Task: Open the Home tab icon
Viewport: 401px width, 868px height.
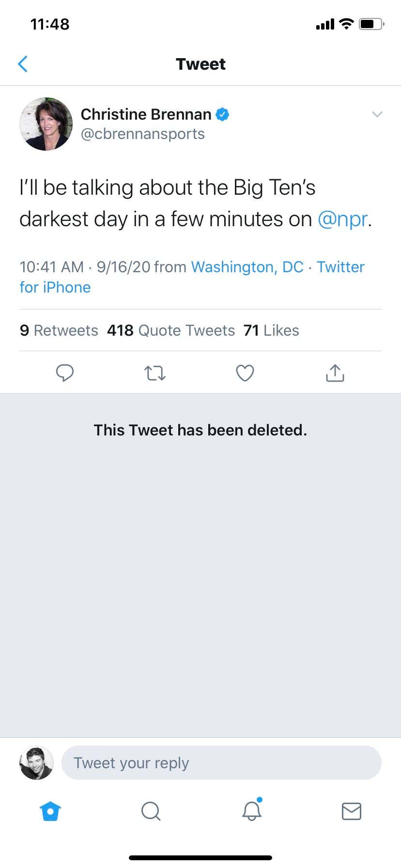Action: pos(50,811)
